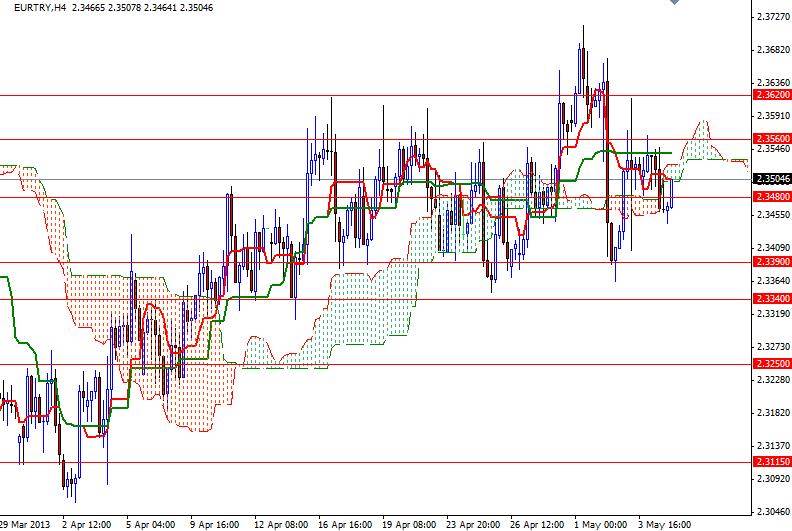Click the 3 May 16:00 time label
792x531 pixels.
point(665,524)
